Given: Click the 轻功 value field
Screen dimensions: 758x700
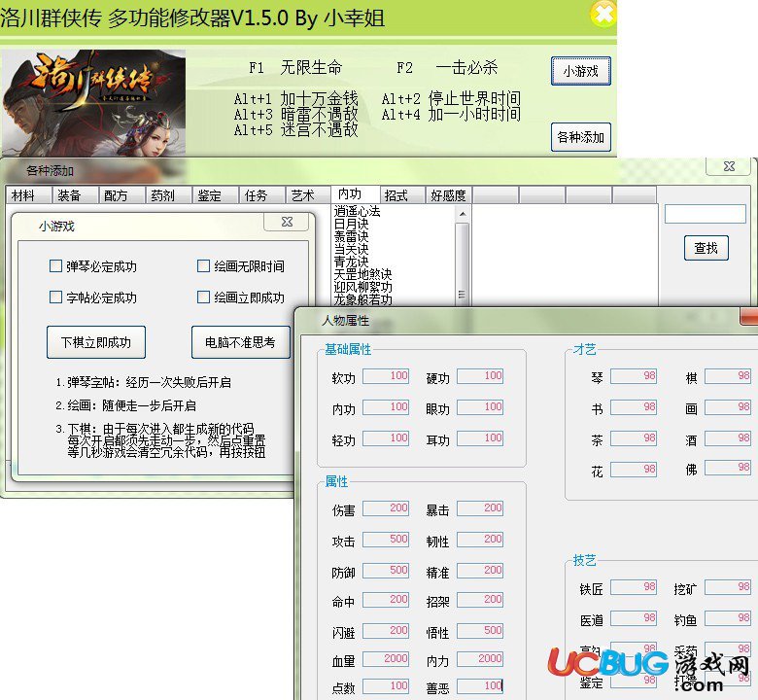Looking at the screenshot, I should pos(386,437).
